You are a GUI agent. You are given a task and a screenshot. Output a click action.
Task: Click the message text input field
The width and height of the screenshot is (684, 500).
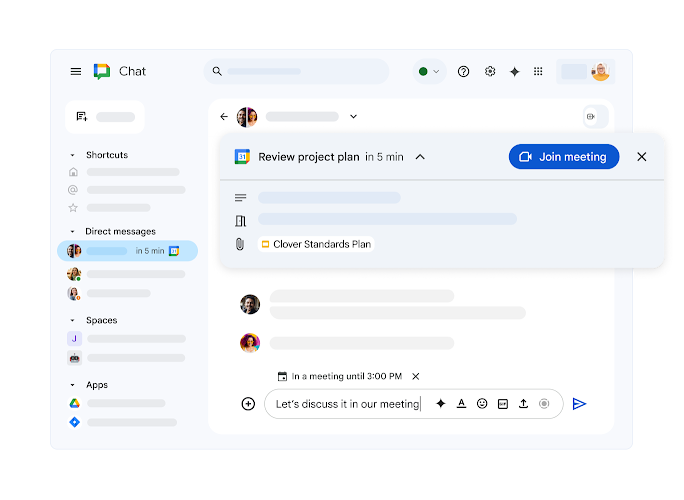pyautogui.click(x=345, y=404)
